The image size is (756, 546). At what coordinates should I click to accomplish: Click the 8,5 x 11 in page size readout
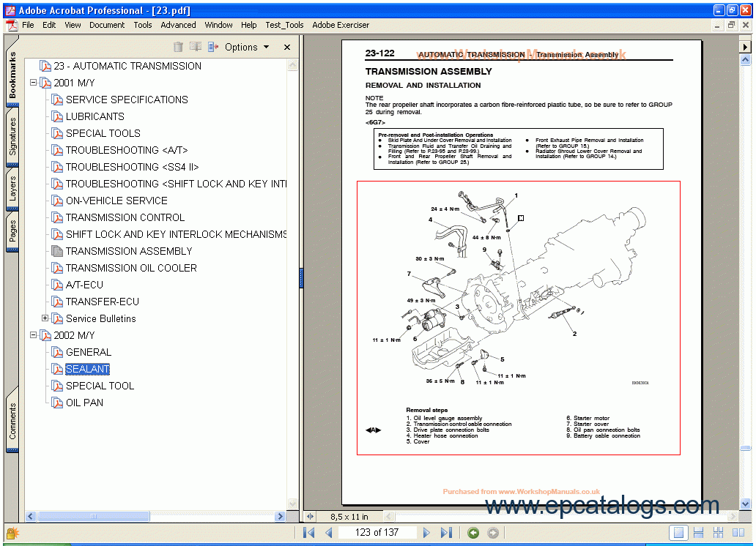[349, 517]
